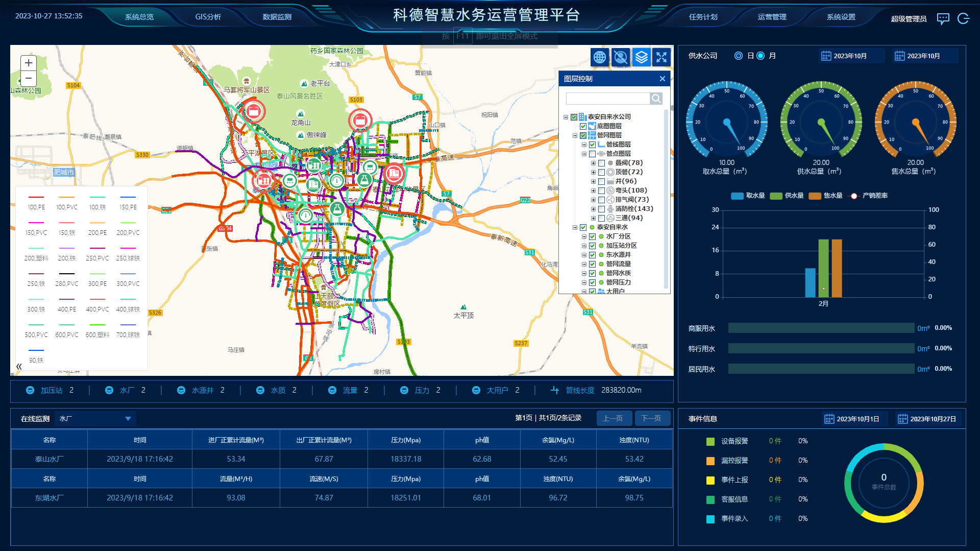This screenshot has width=980, height=551.
Task: Click the globe map view icon
Action: pos(600,57)
